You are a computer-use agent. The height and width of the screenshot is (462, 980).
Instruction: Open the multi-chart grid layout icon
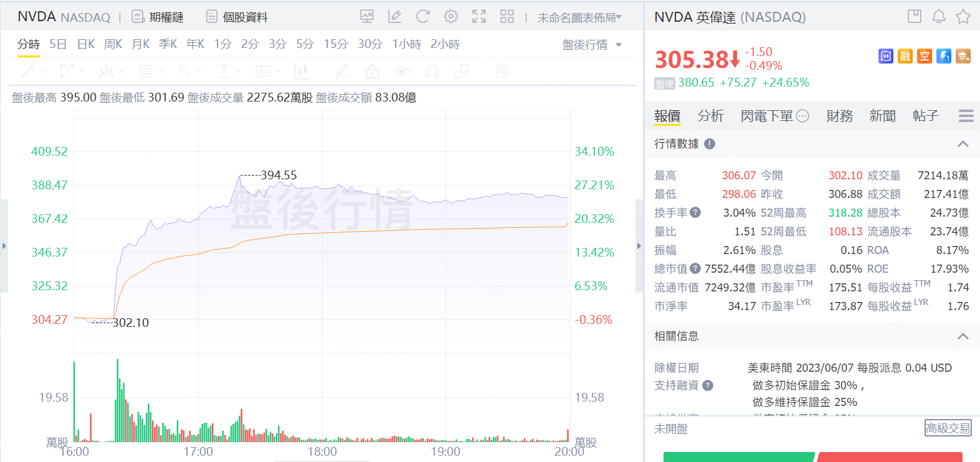pyautogui.click(x=507, y=17)
